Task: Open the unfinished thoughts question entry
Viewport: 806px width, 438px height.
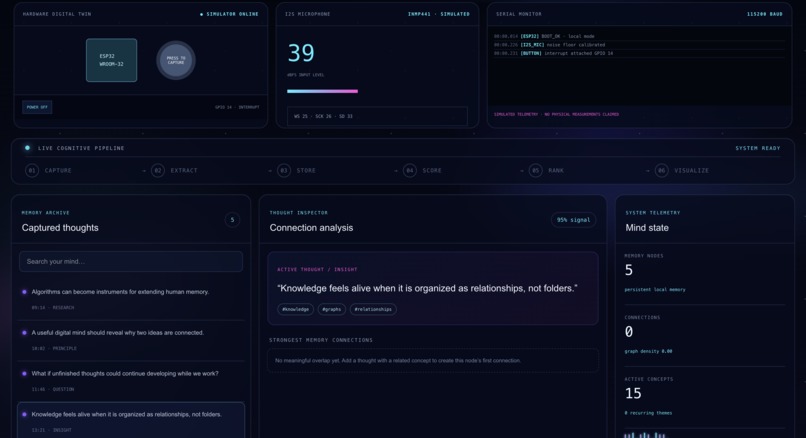Action: pyautogui.click(x=131, y=381)
